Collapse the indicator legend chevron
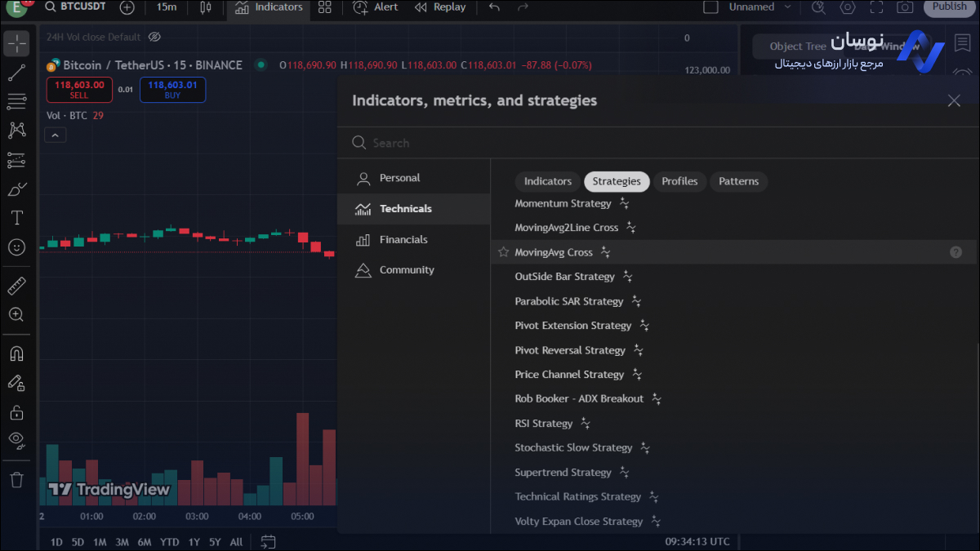980x551 pixels. point(55,135)
